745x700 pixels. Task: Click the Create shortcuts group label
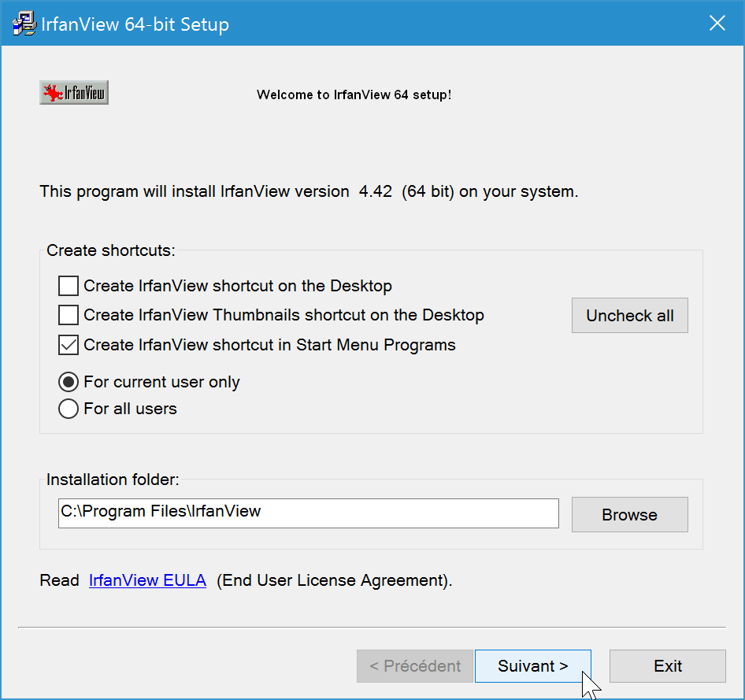111,250
